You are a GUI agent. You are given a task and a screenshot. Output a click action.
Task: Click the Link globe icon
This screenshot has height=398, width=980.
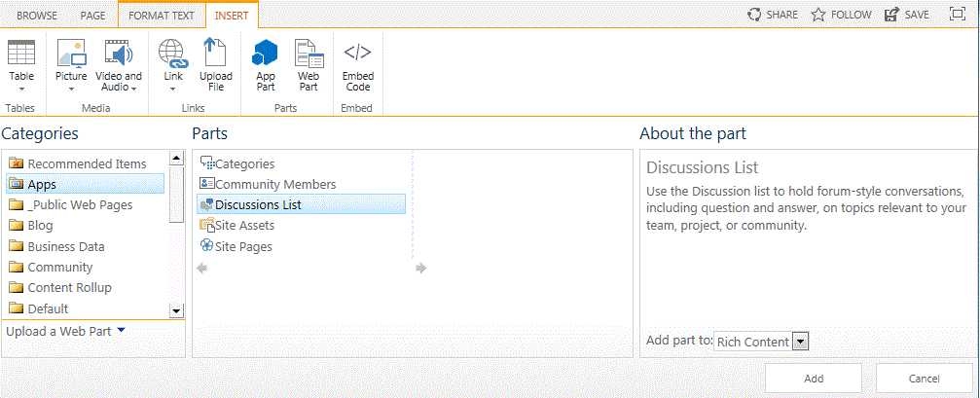173,53
